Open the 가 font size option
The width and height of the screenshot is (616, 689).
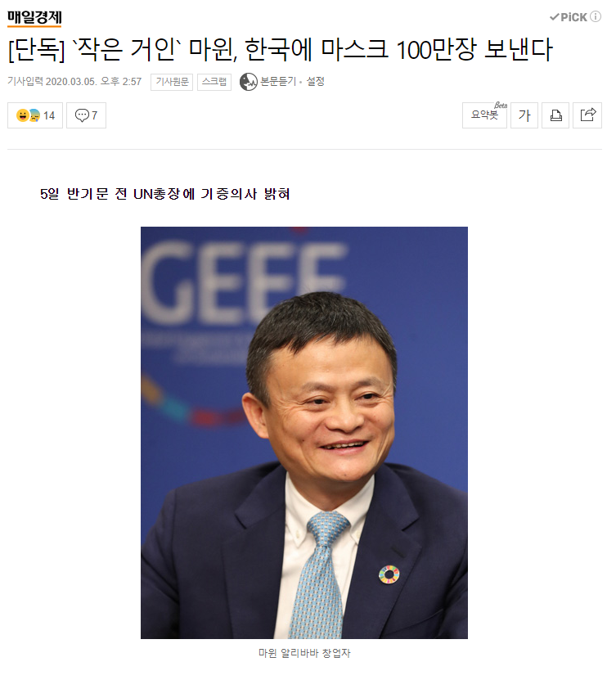coord(524,115)
